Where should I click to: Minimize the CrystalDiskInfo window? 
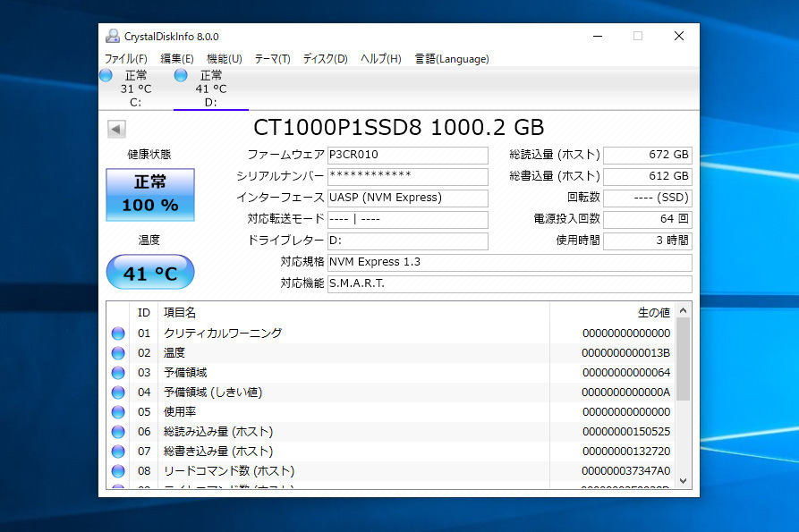[598, 36]
